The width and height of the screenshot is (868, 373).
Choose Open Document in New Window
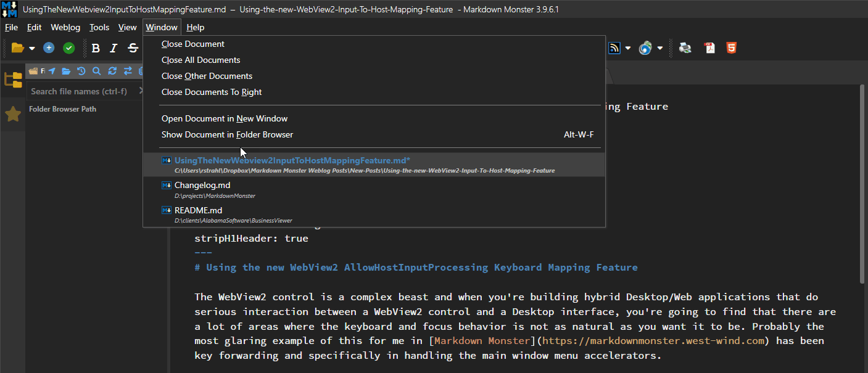coord(374,118)
